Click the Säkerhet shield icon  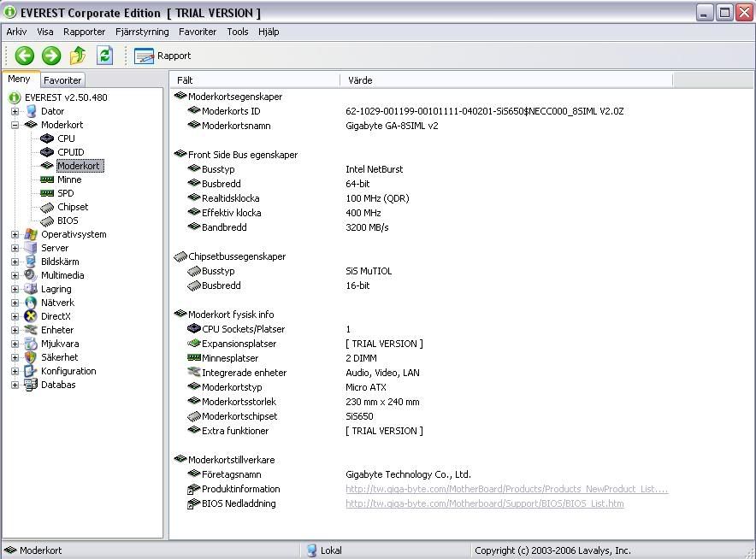(x=31, y=357)
